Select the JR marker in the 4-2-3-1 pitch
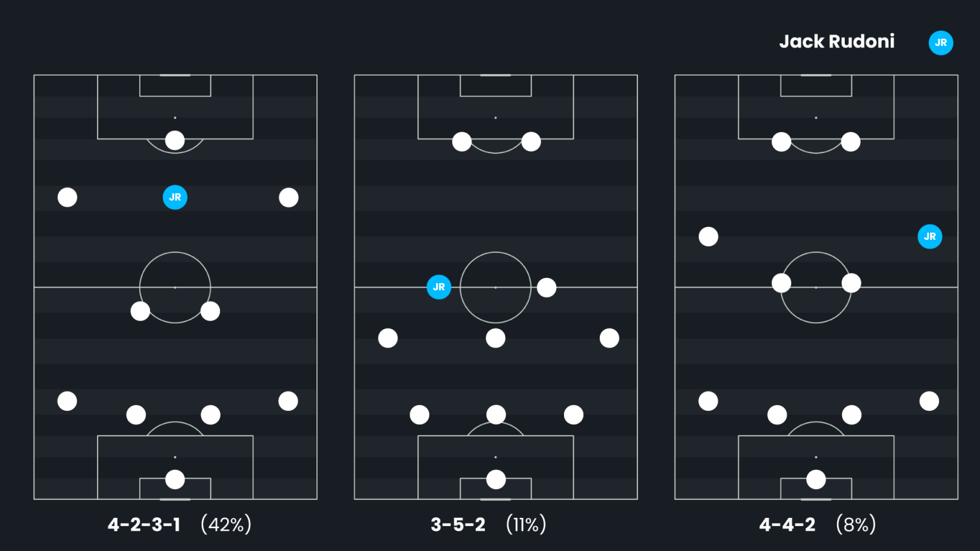 pos(175,198)
